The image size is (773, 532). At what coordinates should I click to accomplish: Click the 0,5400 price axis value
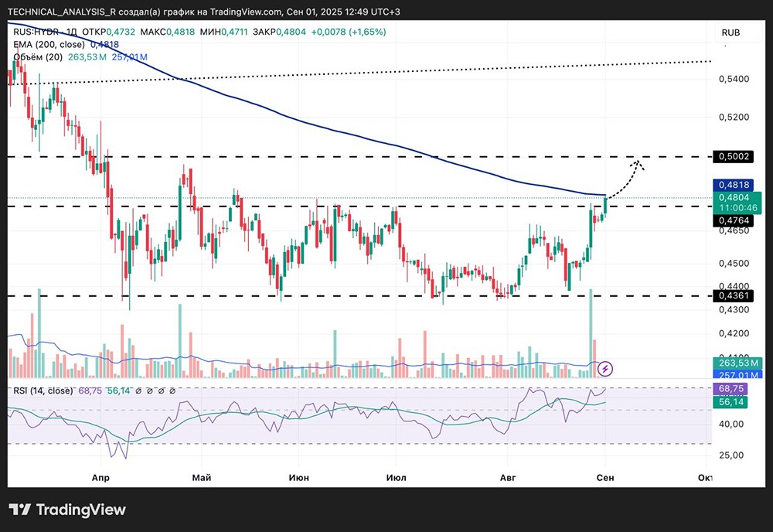tap(734, 79)
